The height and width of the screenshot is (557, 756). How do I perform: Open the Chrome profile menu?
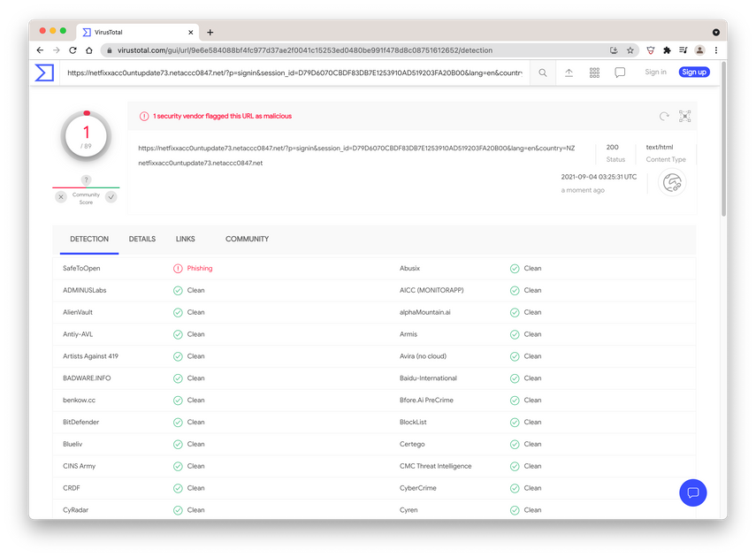click(699, 50)
